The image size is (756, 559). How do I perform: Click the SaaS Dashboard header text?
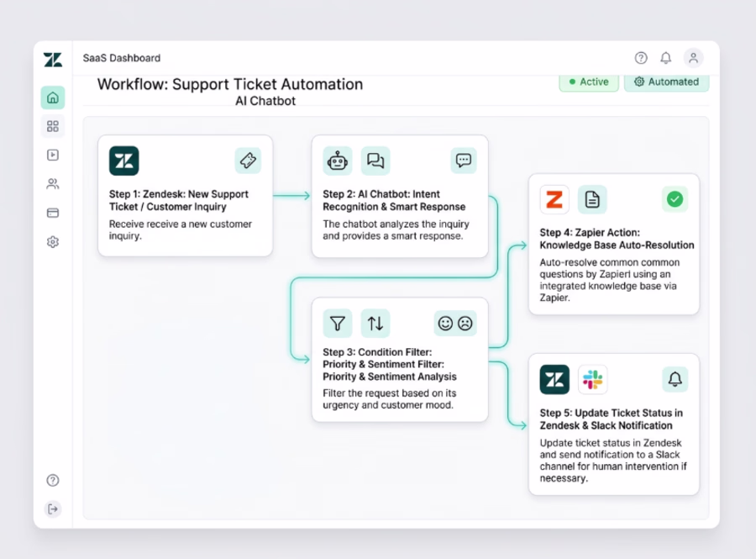click(x=122, y=58)
